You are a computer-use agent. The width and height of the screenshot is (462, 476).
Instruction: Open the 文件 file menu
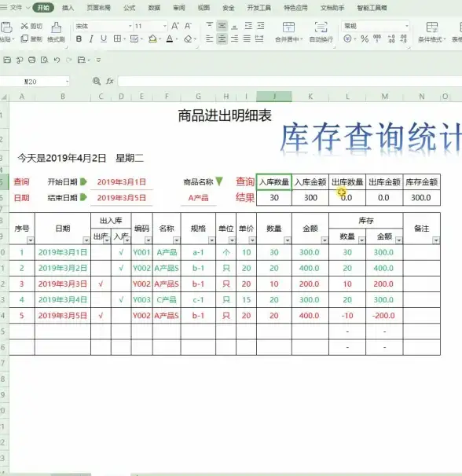tap(15, 7)
